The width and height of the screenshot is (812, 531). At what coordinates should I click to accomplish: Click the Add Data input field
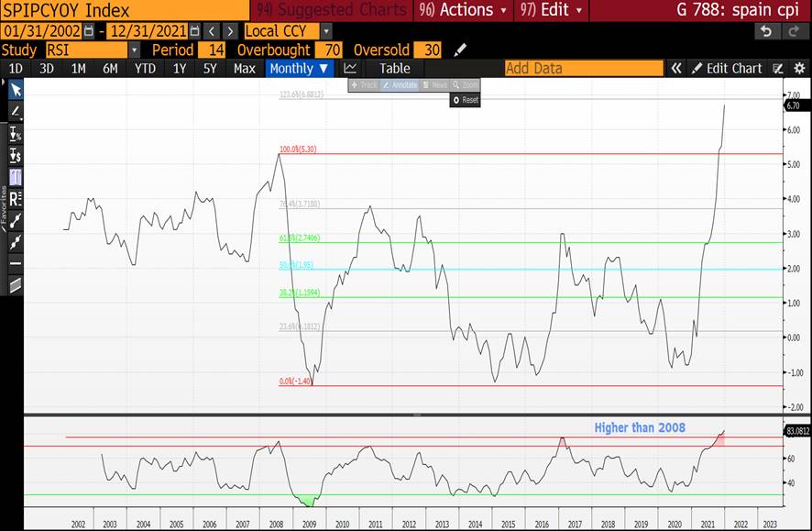click(x=584, y=68)
